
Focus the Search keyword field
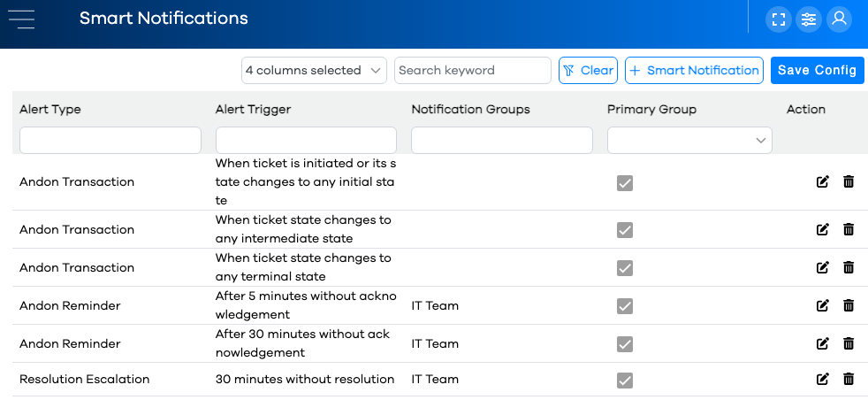473,71
